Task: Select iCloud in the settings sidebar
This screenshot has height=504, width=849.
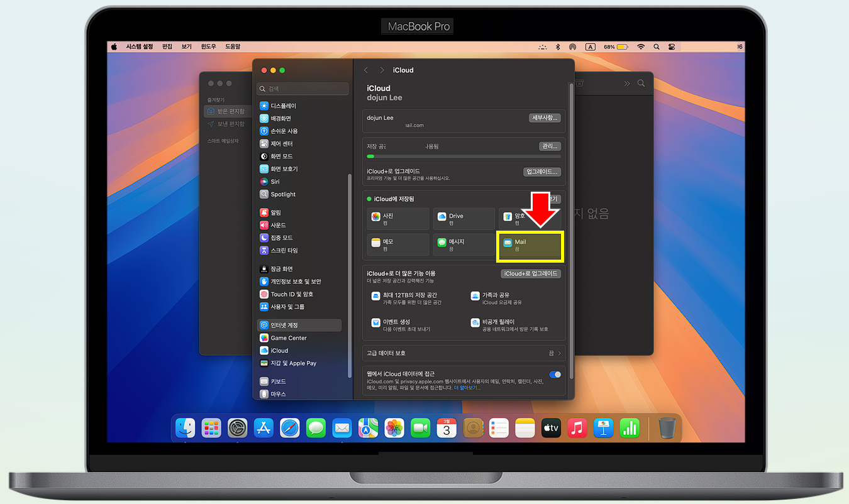Action: point(274,351)
